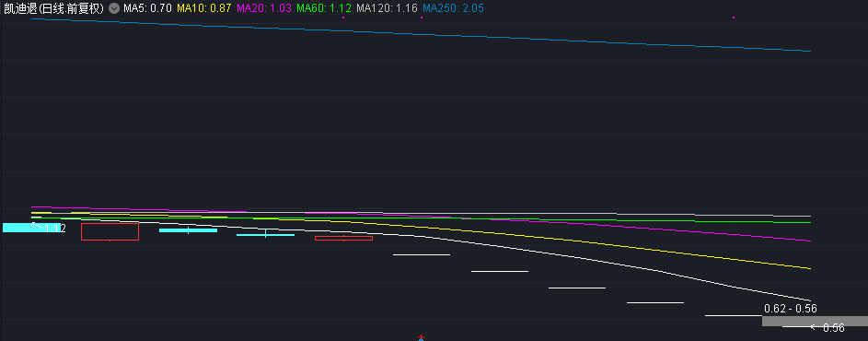Click the small red hollow candlestick
The width and height of the screenshot is (868, 341).
coord(343,238)
